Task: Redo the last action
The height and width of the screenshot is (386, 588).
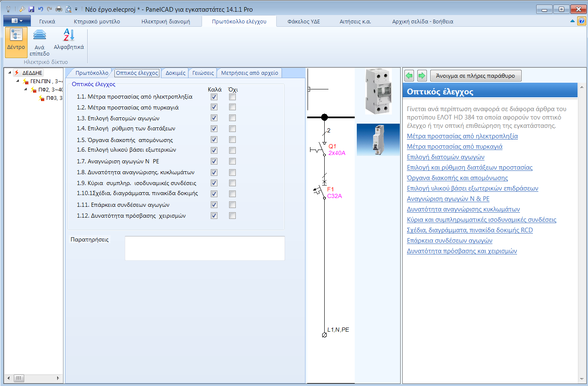Action: coord(49,9)
